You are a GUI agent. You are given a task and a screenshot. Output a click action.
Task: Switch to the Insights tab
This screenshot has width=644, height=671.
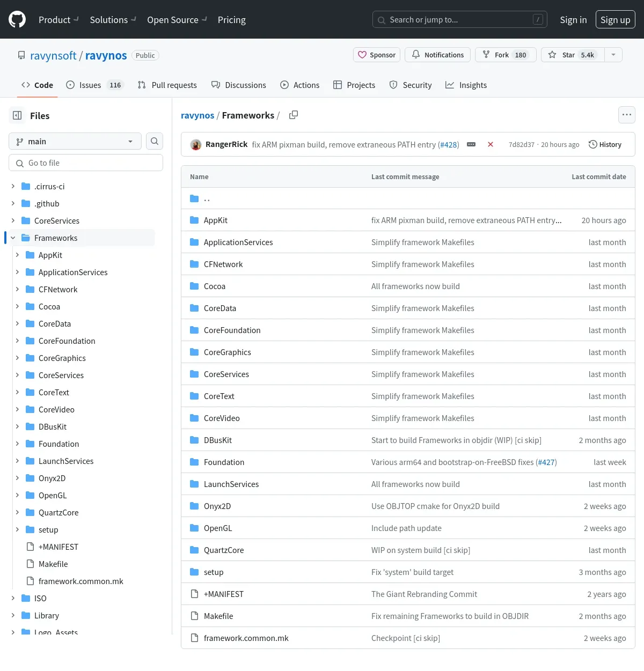pyautogui.click(x=466, y=85)
